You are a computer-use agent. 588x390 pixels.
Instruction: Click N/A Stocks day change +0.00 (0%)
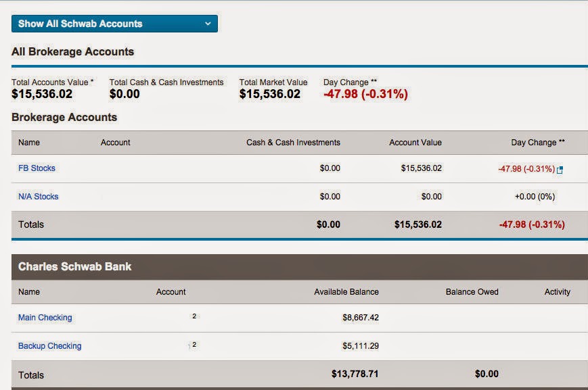535,197
